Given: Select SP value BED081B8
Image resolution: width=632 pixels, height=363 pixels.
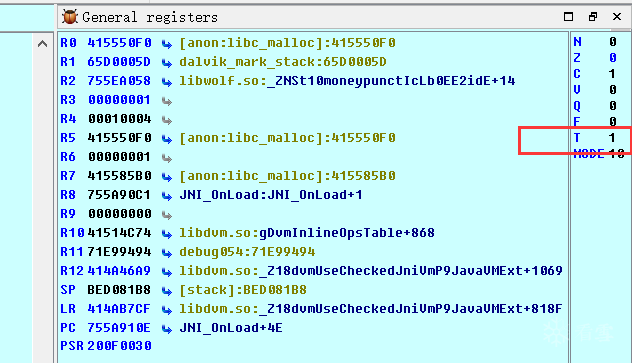Looking at the screenshot, I should (x=119, y=290).
